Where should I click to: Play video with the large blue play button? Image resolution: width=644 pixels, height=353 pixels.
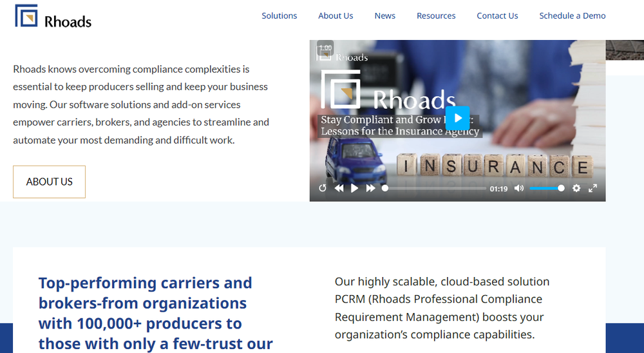[457, 119]
